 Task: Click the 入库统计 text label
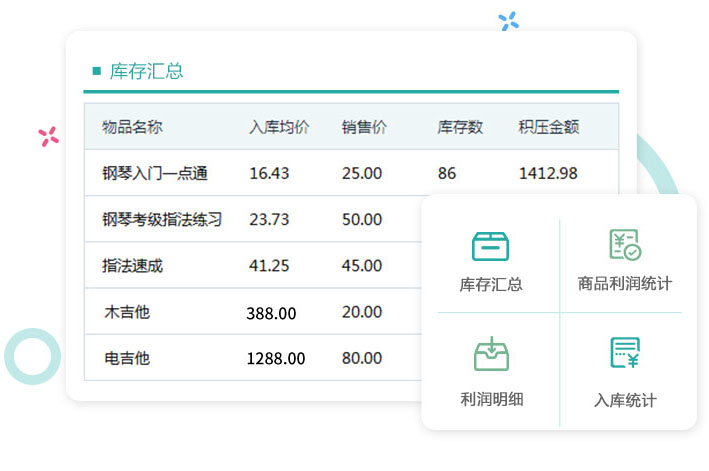pos(625,400)
